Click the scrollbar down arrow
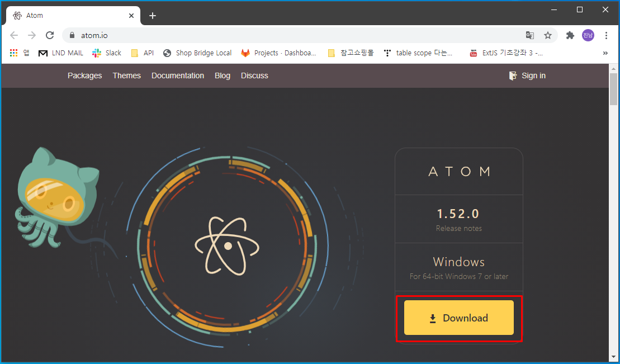This screenshot has width=620, height=364. [x=613, y=357]
